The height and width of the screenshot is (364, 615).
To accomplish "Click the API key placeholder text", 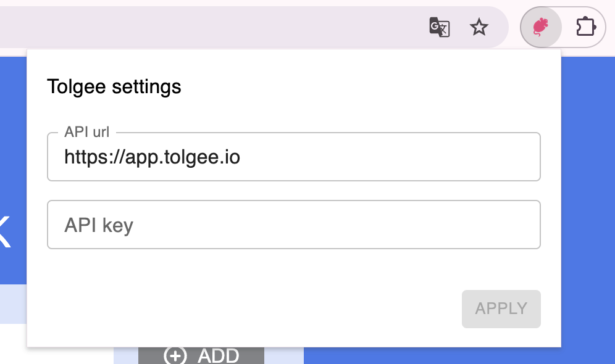I will (98, 225).
